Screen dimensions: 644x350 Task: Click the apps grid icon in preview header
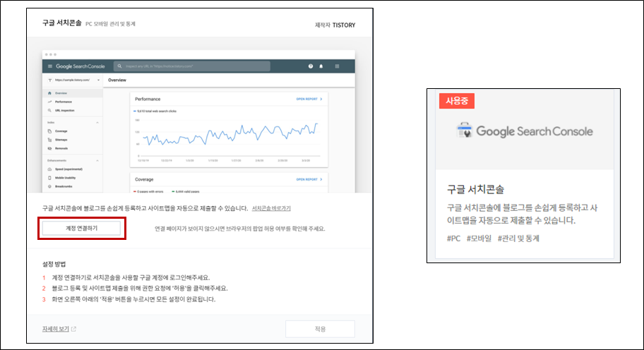[338, 66]
